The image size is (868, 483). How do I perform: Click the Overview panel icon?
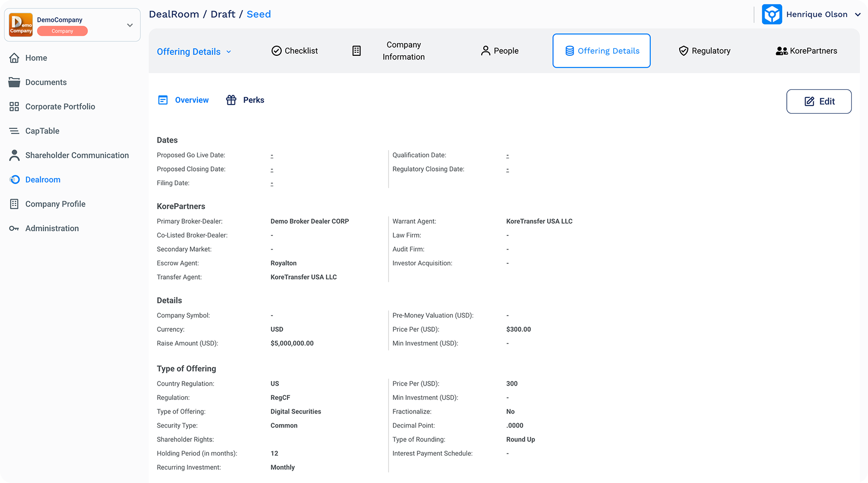[163, 100]
